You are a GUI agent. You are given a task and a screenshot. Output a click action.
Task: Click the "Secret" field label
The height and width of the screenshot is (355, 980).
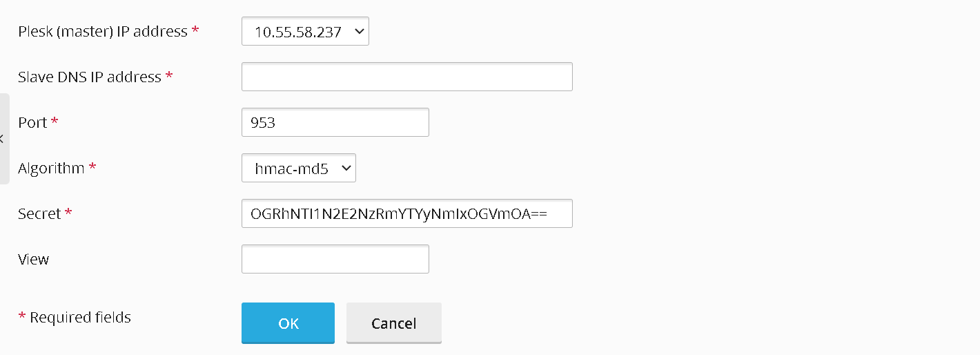tap(39, 214)
